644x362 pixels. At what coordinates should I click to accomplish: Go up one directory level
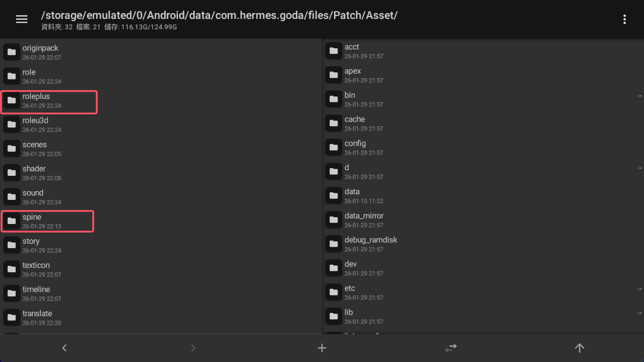579,348
